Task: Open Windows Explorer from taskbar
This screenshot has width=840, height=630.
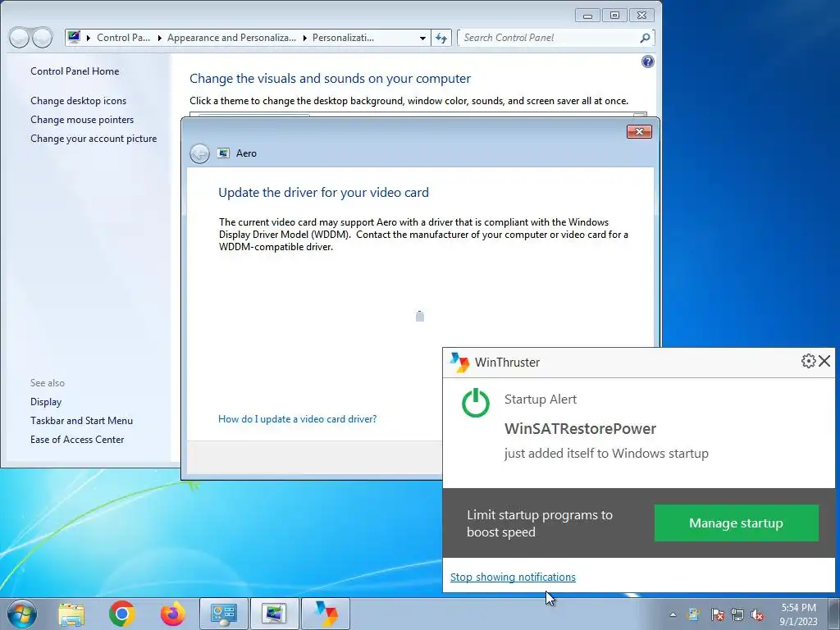Action: pos(71,614)
